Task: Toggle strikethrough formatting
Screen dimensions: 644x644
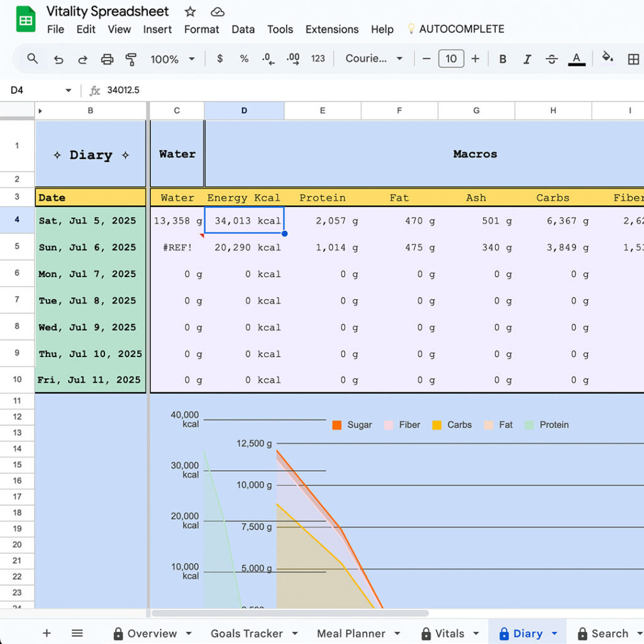Action: (x=552, y=59)
